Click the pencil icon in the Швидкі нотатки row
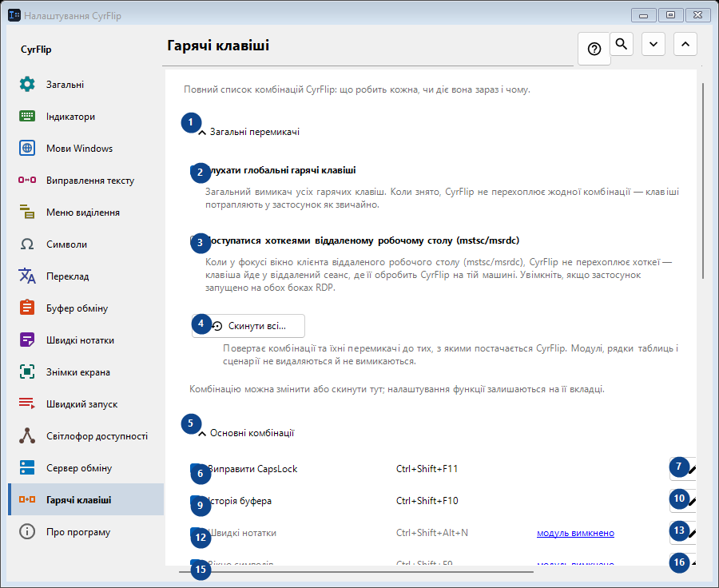 (x=683, y=533)
